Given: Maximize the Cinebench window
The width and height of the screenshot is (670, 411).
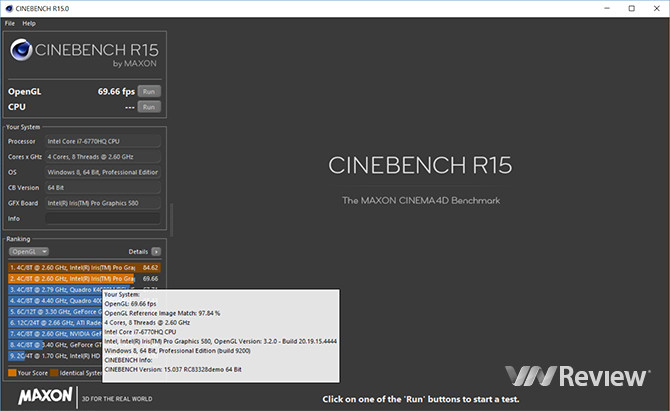Looking at the screenshot, I should (x=631, y=8).
